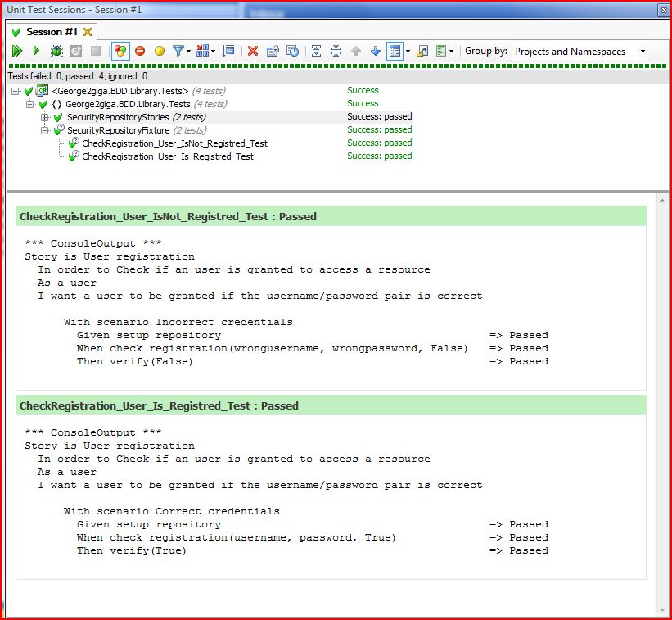Go to next item blue down arrow
Screen dimensions: 672x620
pyautogui.click(x=376, y=51)
